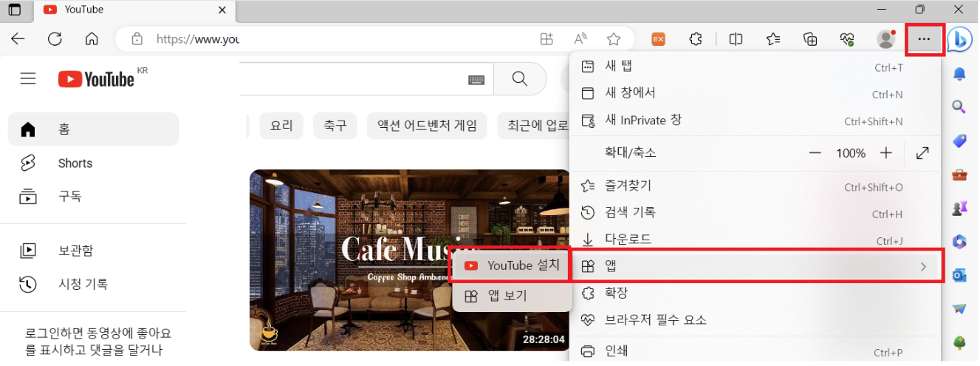Open the Microsoft 365 icon in sidebar

(959, 241)
